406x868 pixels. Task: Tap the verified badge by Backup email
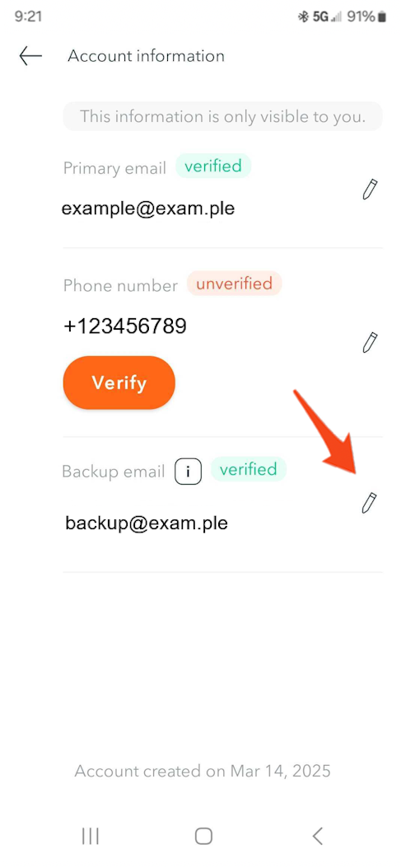pos(249,469)
